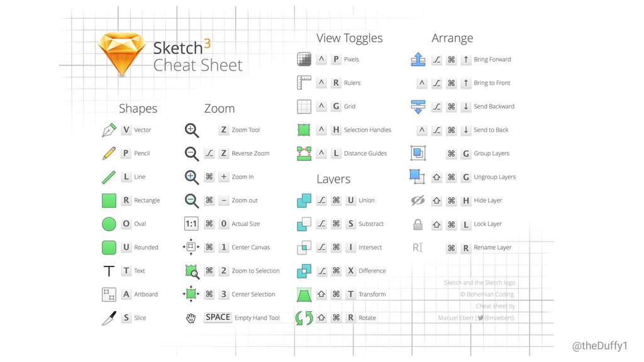Click the H key beside Hide Layer
Viewport: 644px width, 362px height.
[x=466, y=200]
